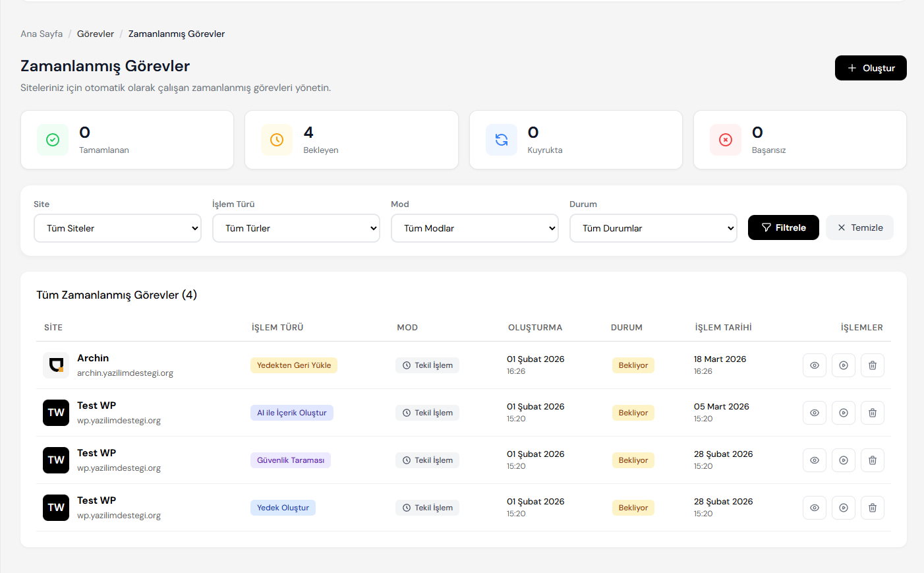The image size is (924, 573).
Task: Open the Tüm Durumlar status dropdown
Action: tap(653, 228)
